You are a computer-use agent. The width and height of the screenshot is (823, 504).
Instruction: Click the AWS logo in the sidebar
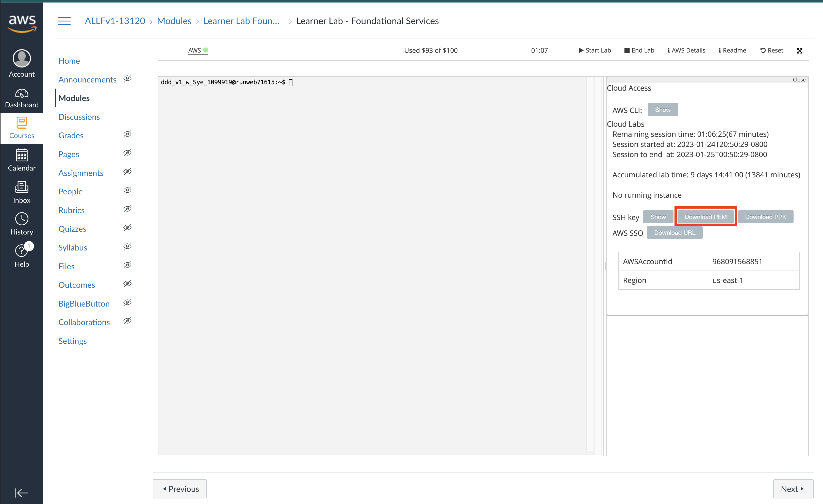coord(22,23)
